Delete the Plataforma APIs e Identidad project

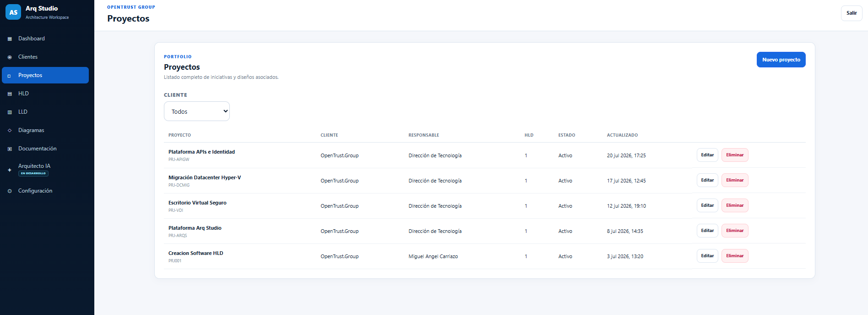coord(735,155)
